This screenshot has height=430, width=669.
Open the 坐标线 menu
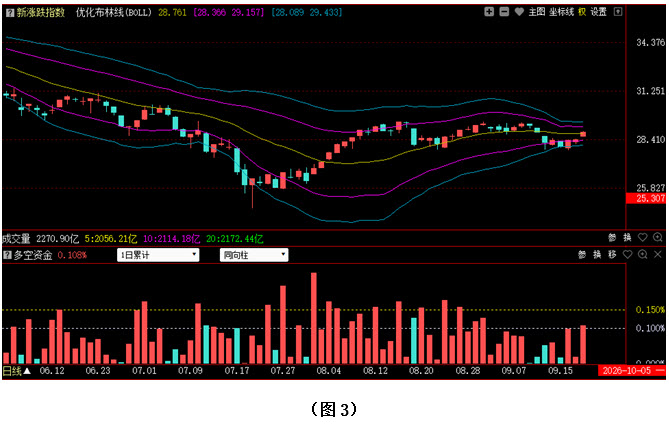coord(561,12)
